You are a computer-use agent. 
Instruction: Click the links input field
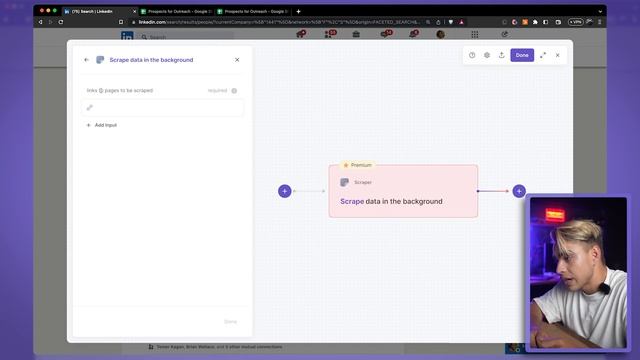pyautogui.click(x=162, y=108)
